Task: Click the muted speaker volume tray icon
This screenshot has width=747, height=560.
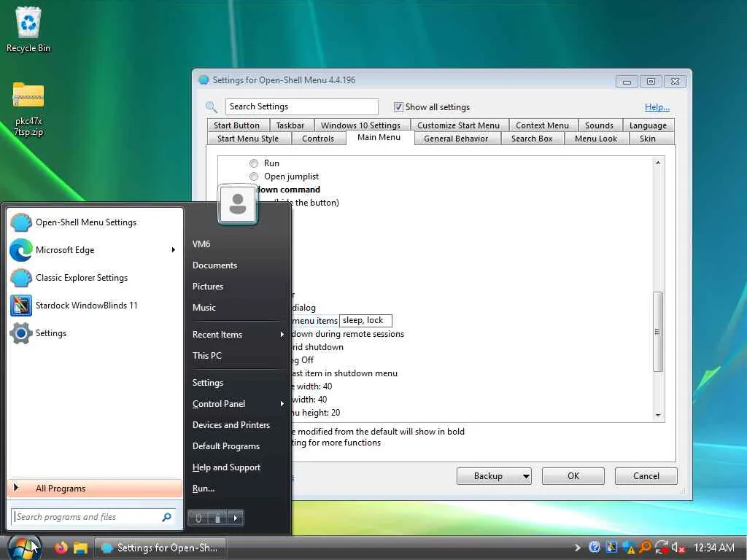Action: point(678,548)
